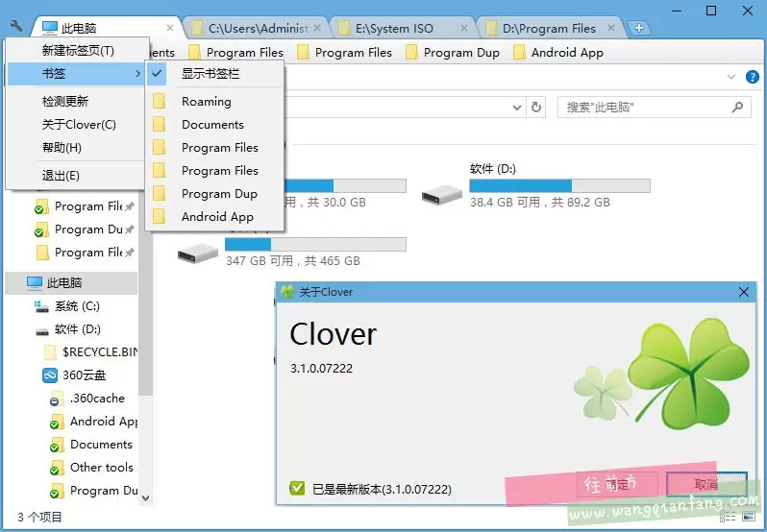Click the blue help question icon
The image size is (767, 532).
752,77
